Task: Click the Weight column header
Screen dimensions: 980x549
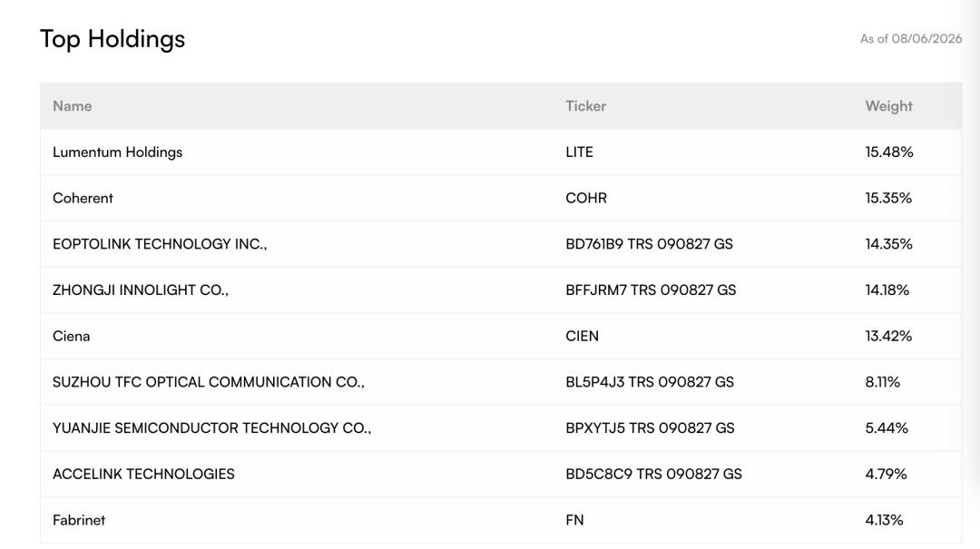Action: (888, 106)
